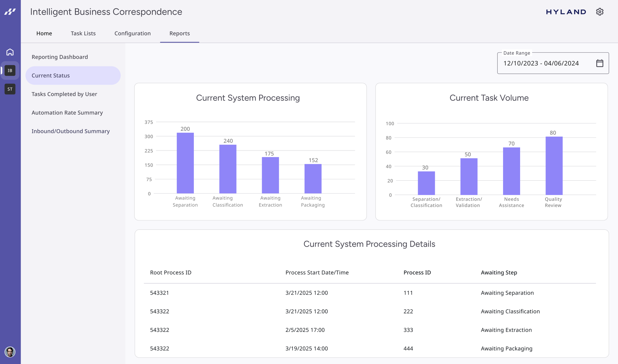The width and height of the screenshot is (618, 364).
Task: Select the Reports tab
Action: click(x=179, y=33)
